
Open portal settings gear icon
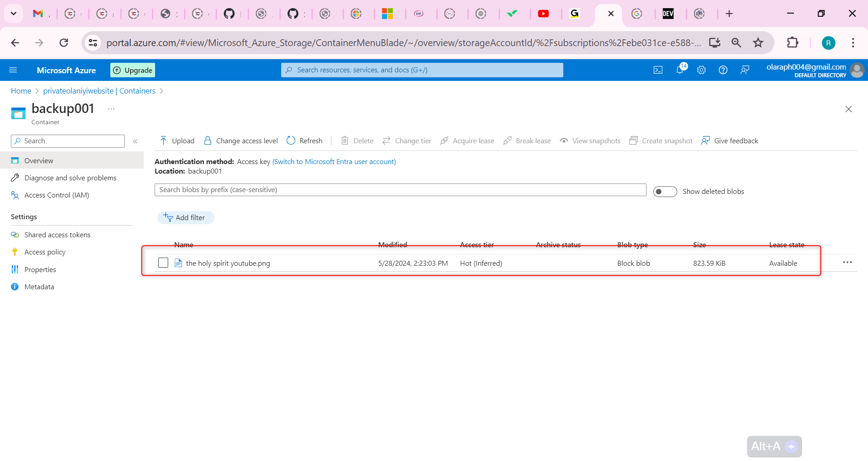pyautogui.click(x=701, y=70)
